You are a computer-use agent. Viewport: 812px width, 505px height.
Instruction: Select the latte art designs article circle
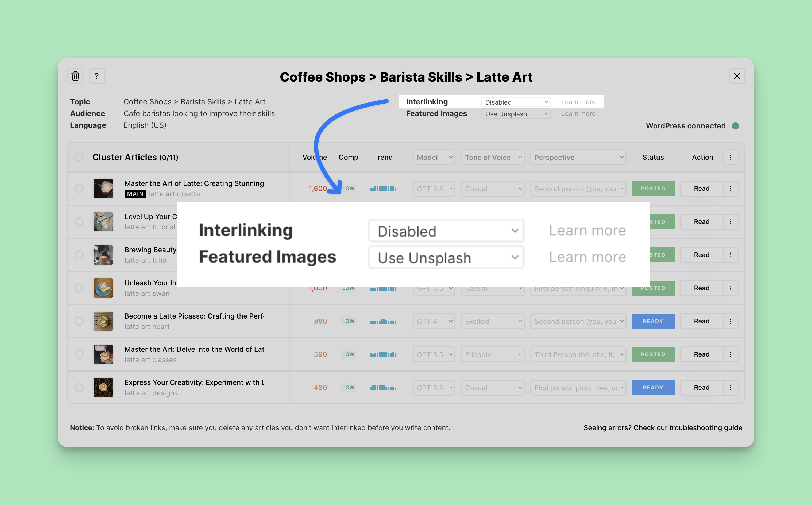click(79, 387)
